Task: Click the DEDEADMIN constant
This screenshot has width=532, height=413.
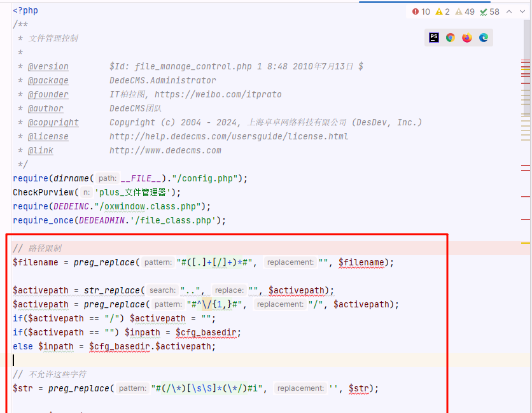Action: click(x=102, y=221)
